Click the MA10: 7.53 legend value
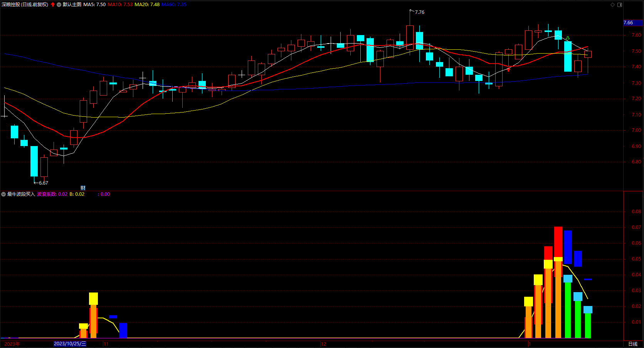This screenshot has height=348, width=644. pyautogui.click(x=120, y=5)
